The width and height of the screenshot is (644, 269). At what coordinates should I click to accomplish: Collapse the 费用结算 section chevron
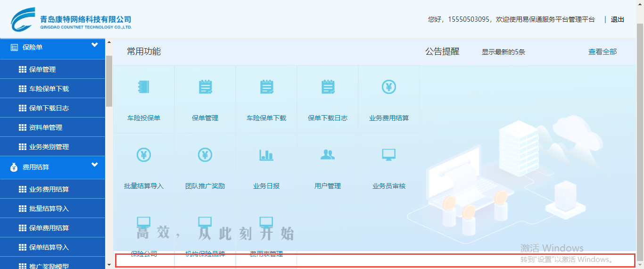[x=95, y=165]
